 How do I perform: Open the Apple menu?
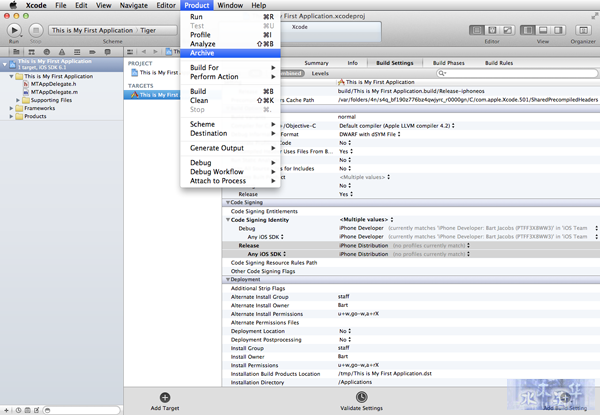point(13,5)
